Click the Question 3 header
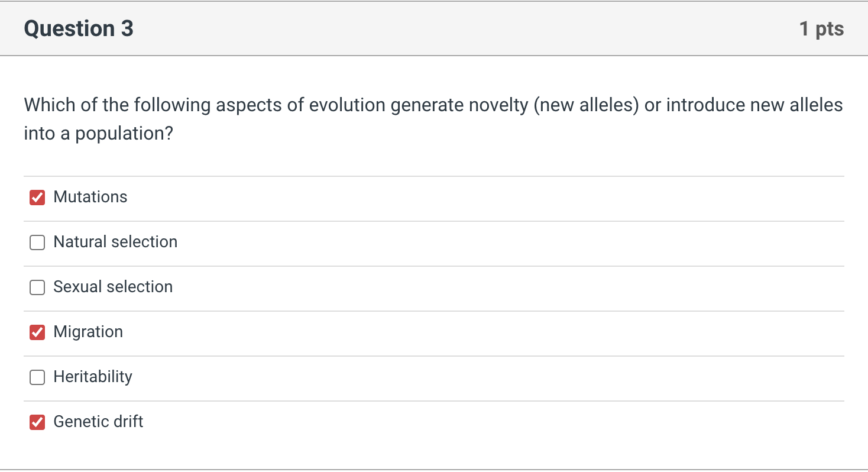This screenshot has width=868, height=472. pyautogui.click(x=77, y=28)
